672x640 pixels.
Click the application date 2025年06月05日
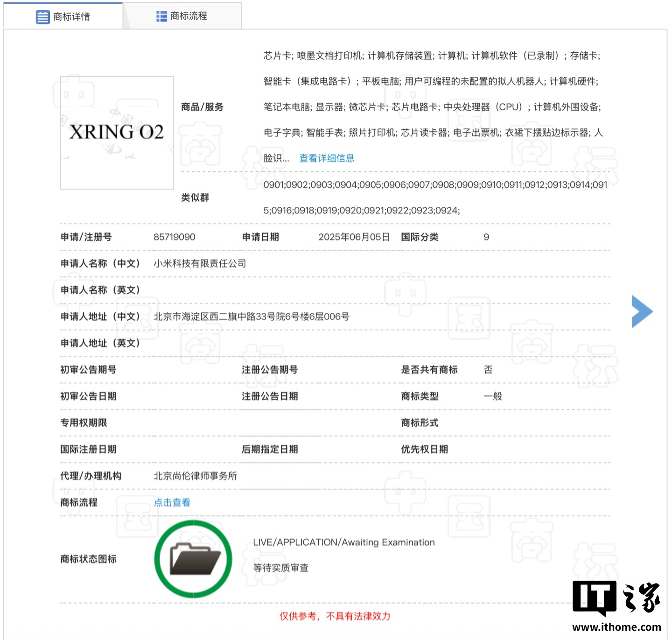[354, 237]
